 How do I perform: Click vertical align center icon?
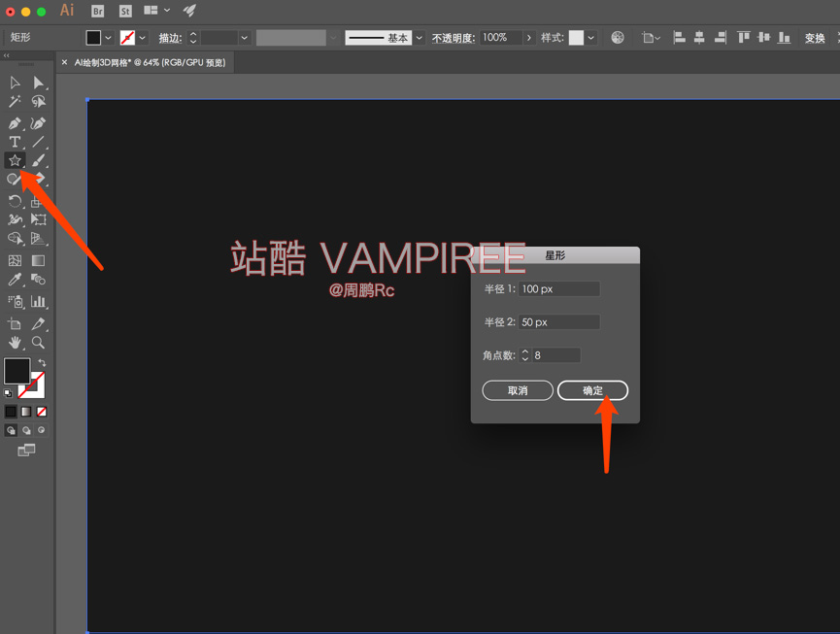click(x=764, y=38)
